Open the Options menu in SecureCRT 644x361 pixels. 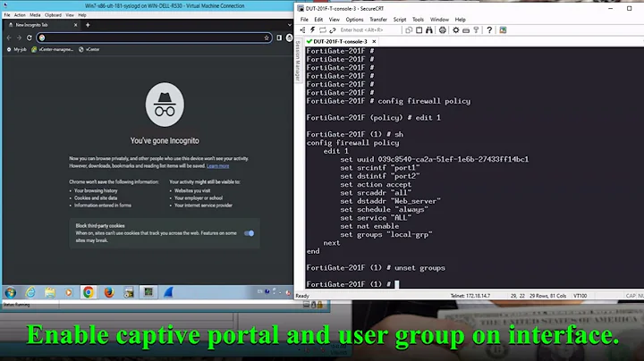354,20
